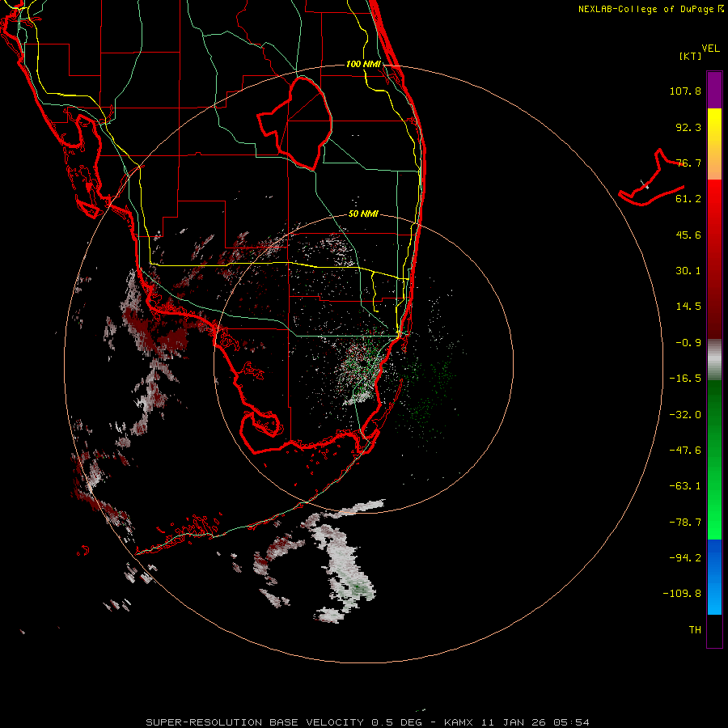Pick the black TH segment of the colorbar

(x=714, y=630)
